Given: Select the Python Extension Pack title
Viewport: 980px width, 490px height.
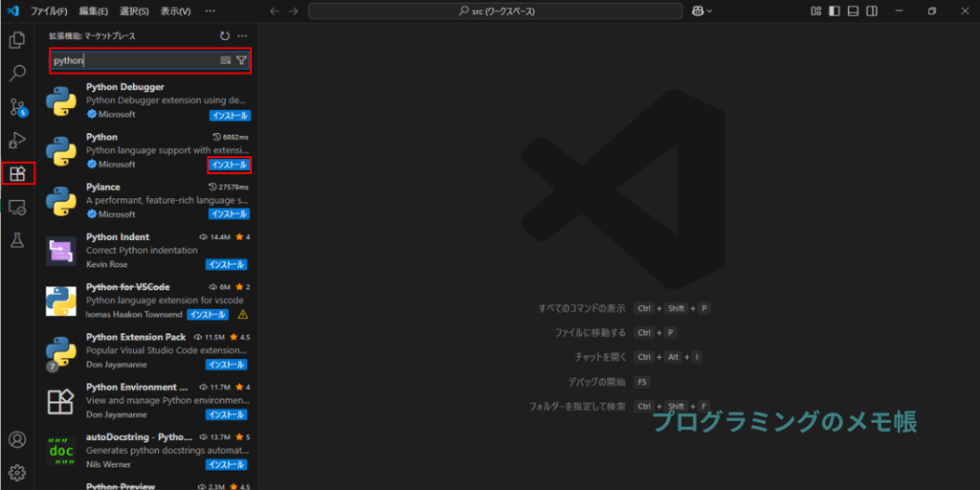Looking at the screenshot, I should pos(136,337).
